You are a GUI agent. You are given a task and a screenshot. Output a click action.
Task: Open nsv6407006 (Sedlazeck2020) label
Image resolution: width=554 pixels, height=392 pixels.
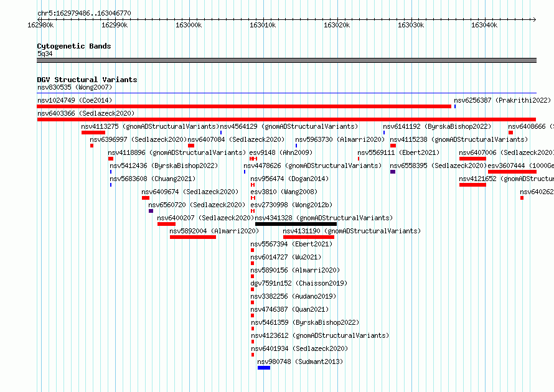506,152
